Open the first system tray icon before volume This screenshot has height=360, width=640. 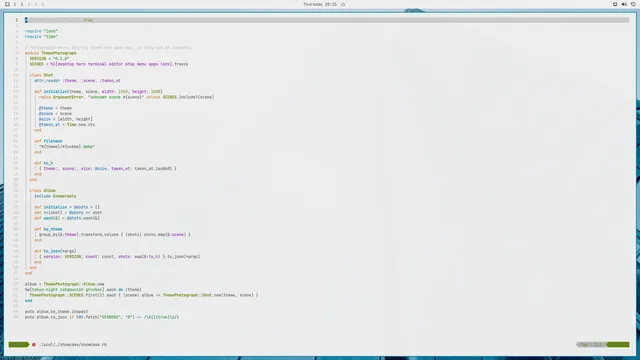click(615, 4)
